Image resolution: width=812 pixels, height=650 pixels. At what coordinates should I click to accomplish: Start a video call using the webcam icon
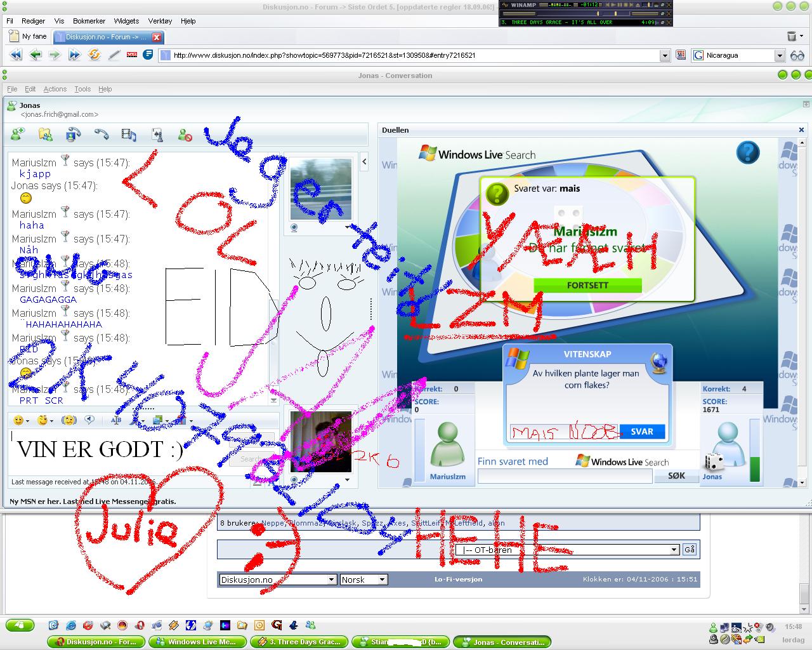[73, 134]
